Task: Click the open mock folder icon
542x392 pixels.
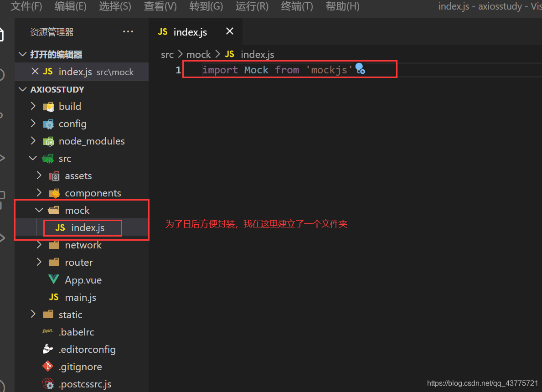Action: coord(54,210)
